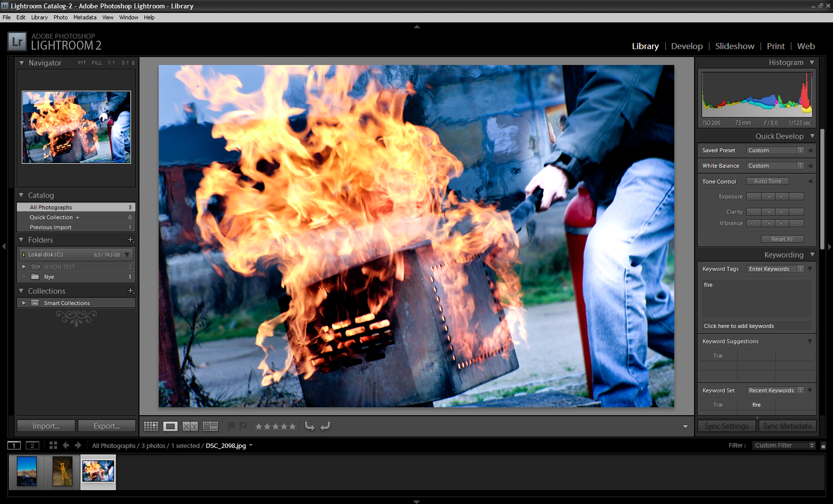Click the Smart Collections set icon
Viewport: 833px width, 504px height.
click(x=35, y=303)
